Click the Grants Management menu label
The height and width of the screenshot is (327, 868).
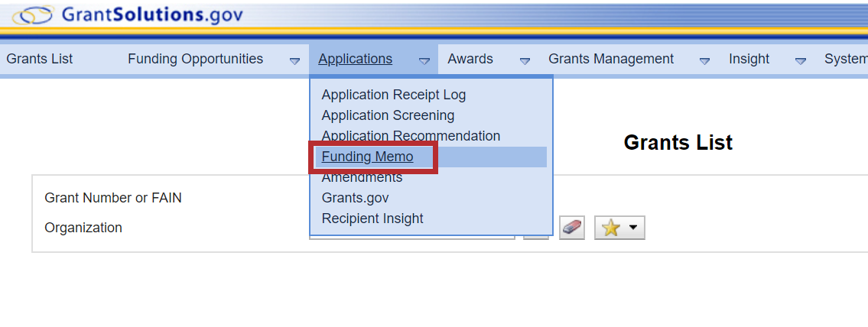pyautogui.click(x=611, y=59)
